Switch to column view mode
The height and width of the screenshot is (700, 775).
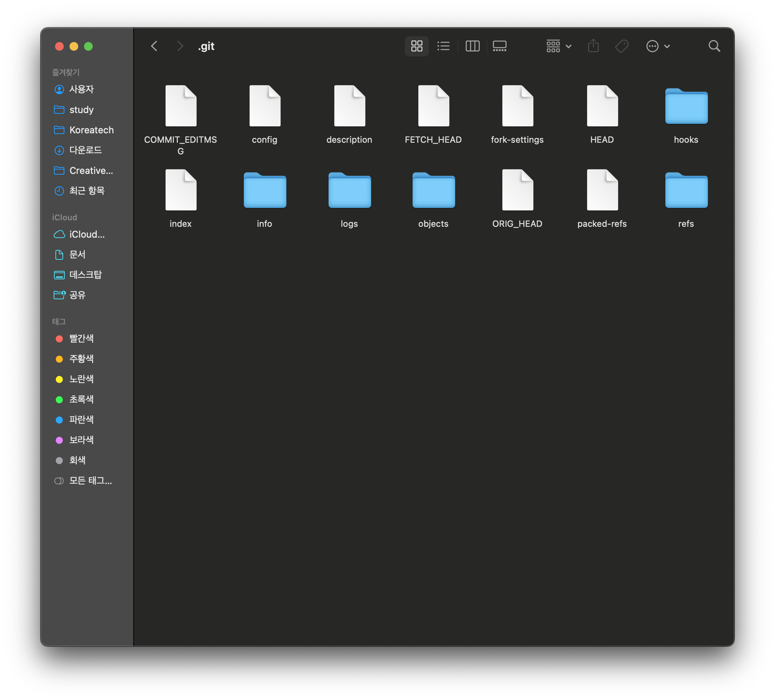click(472, 46)
